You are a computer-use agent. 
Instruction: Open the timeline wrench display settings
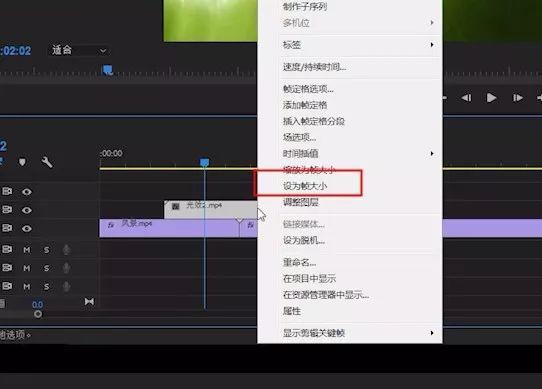[47, 162]
